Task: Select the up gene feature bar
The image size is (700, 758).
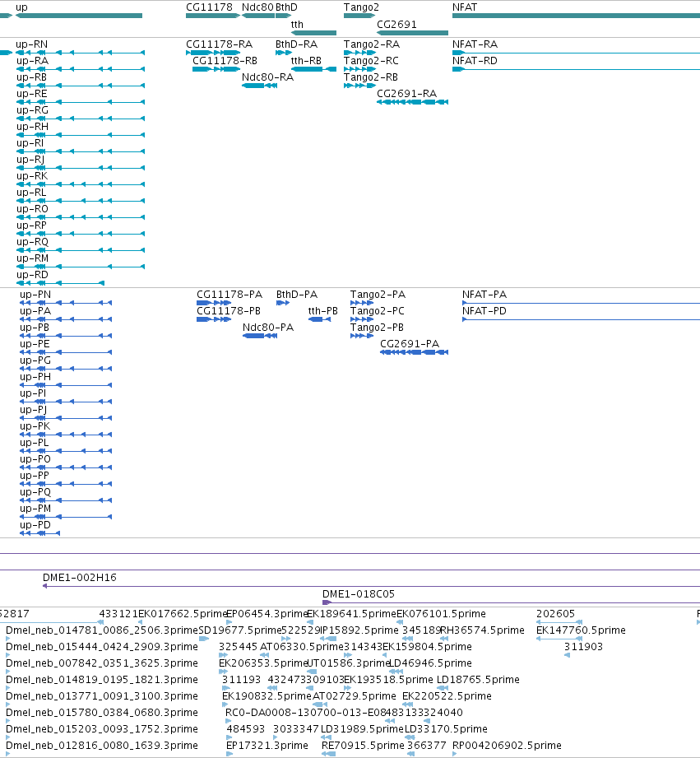Action: click(x=79, y=16)
